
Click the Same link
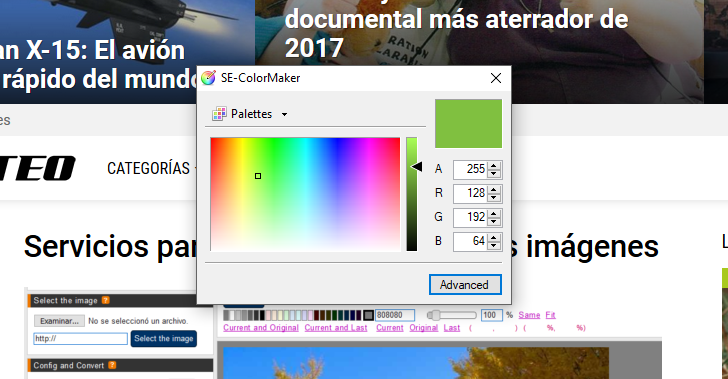tap(529, 315)
